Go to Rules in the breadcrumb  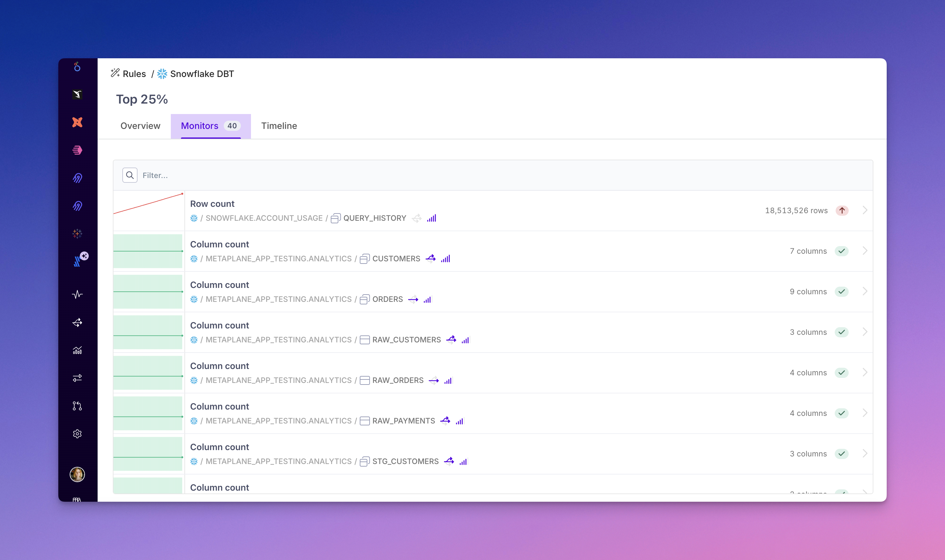coord(134,73)
